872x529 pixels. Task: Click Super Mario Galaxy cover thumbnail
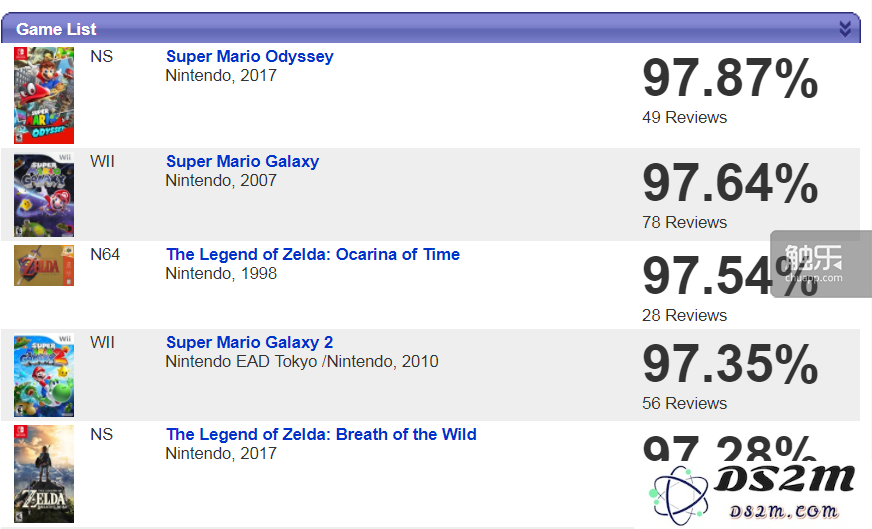44,195
